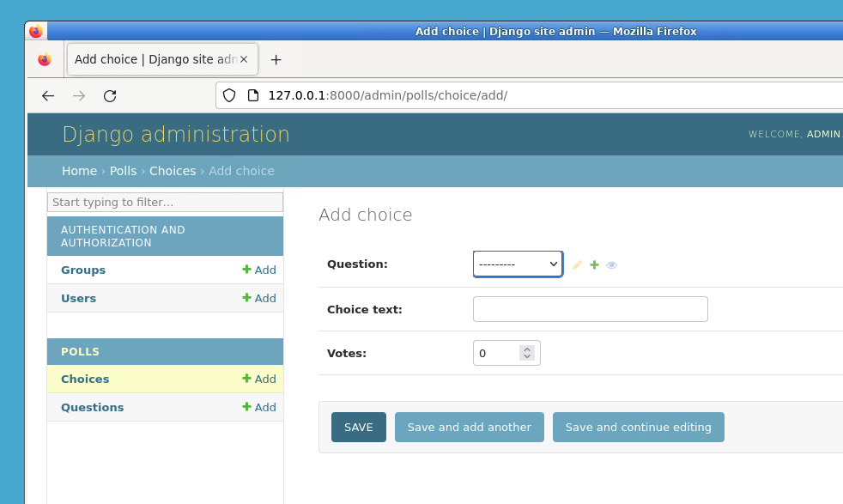Screen dimensions: 843x504
Task: Click the green plus icon to add a new question
Action: [x=594, y=264]
